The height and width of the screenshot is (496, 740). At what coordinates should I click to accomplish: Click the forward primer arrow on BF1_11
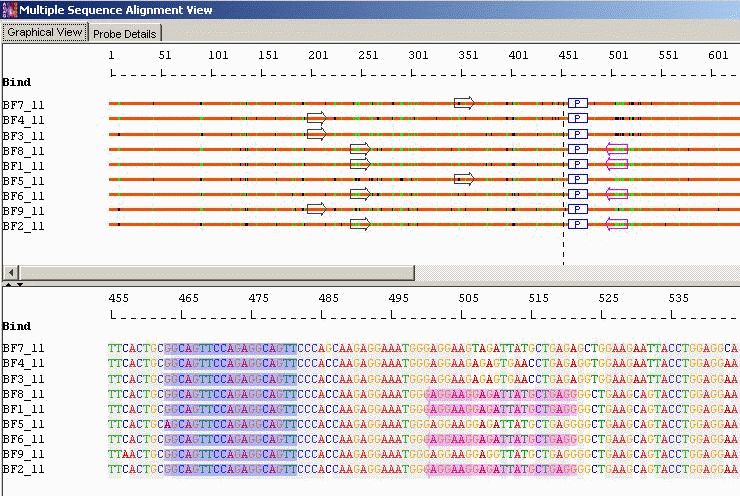tap(360, 164)
